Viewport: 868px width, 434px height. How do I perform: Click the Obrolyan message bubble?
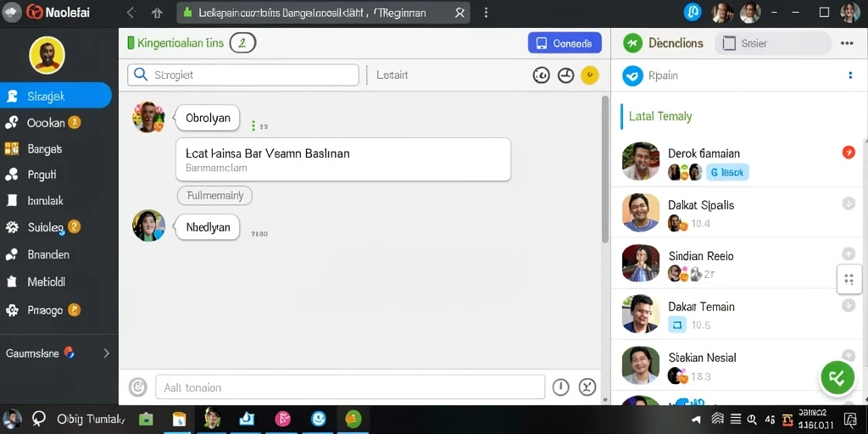point(207,118)
